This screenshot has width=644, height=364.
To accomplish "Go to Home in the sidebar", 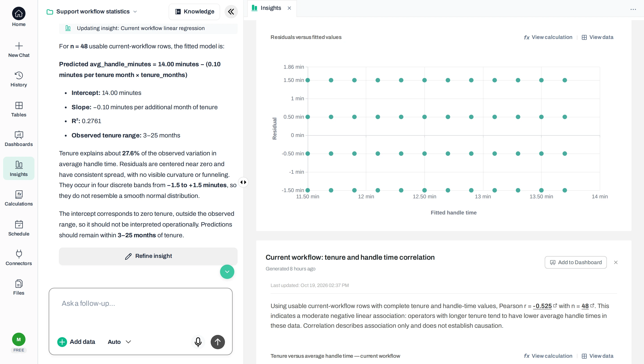I will (x=19, y=17).
